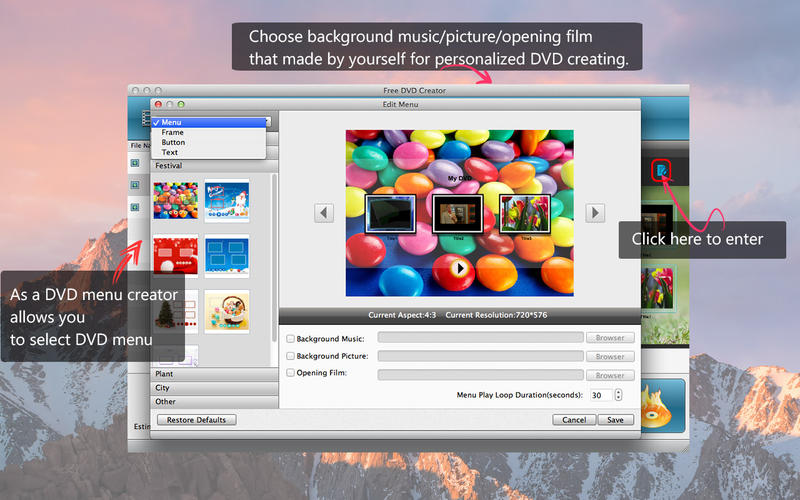800x500 pixels.
Task: Click the Cancel button
Action: [x=574, y=419]
